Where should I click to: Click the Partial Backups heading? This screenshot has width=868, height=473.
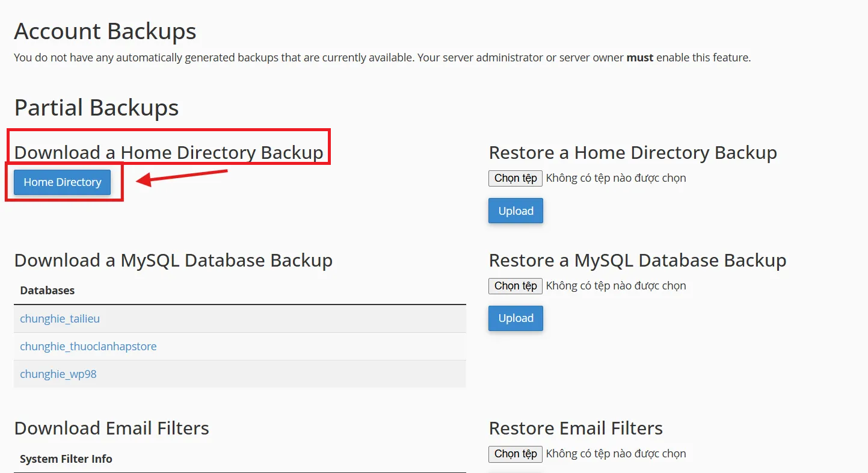tap(96, 108)
